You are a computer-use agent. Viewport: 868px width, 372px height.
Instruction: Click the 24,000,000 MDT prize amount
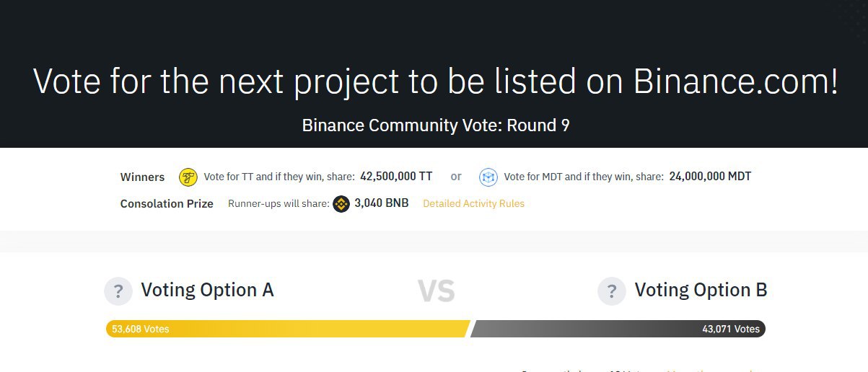click(x=710, y=177)
